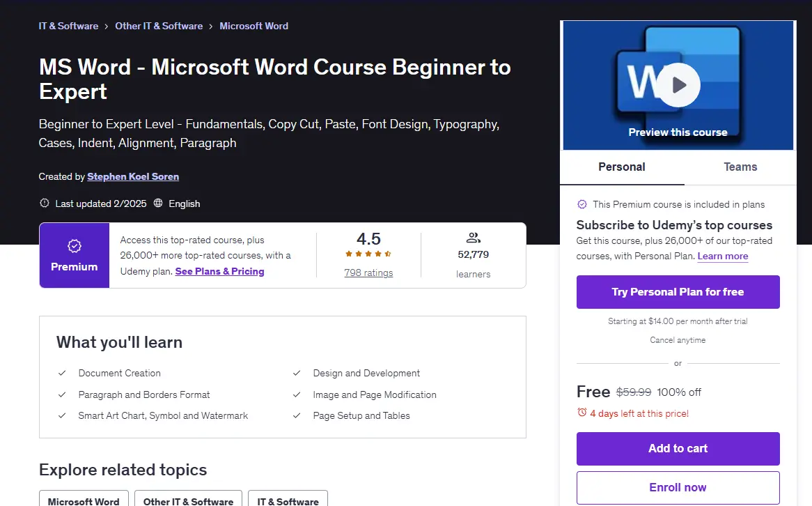Click the learners people icon
This screenshot has width=812, height=506.
pyautogui.click(x=474, y=238)
